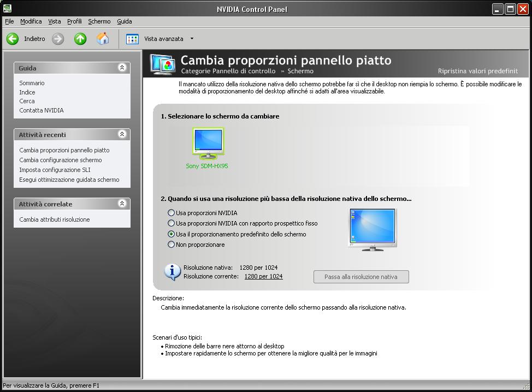Click Categorie Pannello di controllo breadcrumb

pos(228,71)
